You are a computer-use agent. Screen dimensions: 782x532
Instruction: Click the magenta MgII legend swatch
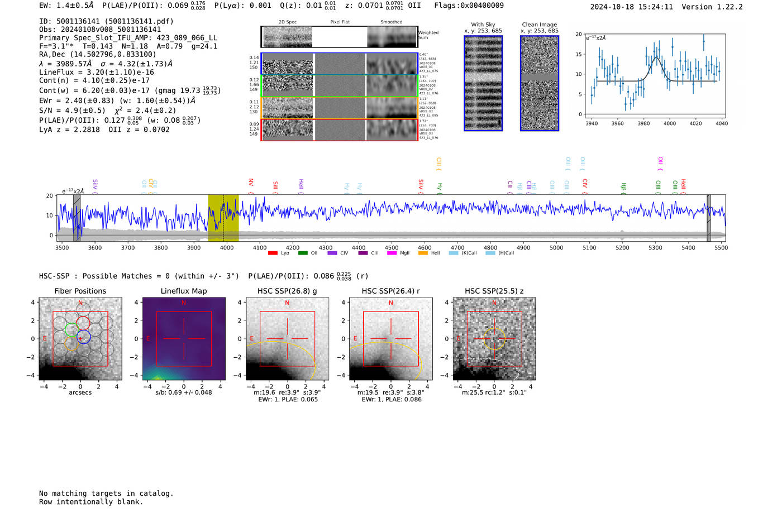pyautogui.click(x=391, y=253)
